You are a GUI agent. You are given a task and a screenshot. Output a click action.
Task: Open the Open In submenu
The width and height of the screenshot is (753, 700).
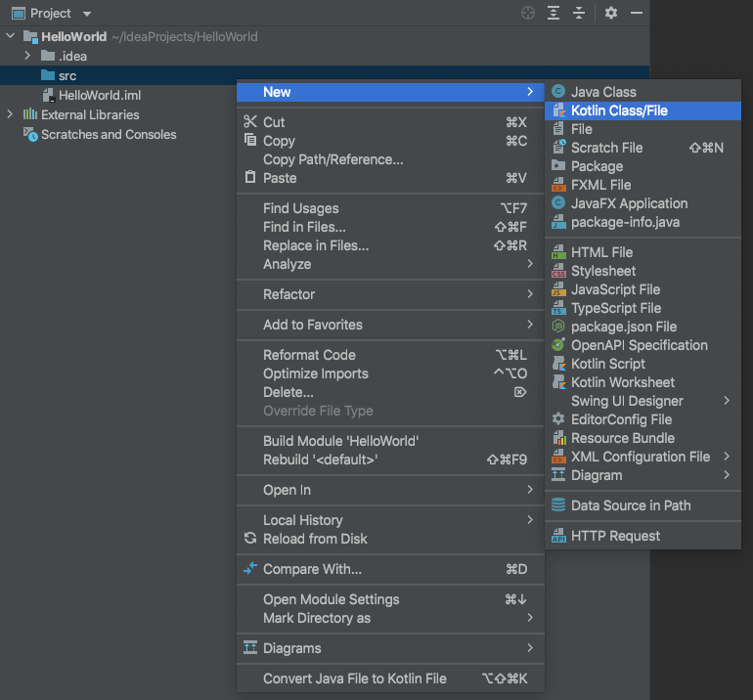pyautogui.click(x=390, y=490)
